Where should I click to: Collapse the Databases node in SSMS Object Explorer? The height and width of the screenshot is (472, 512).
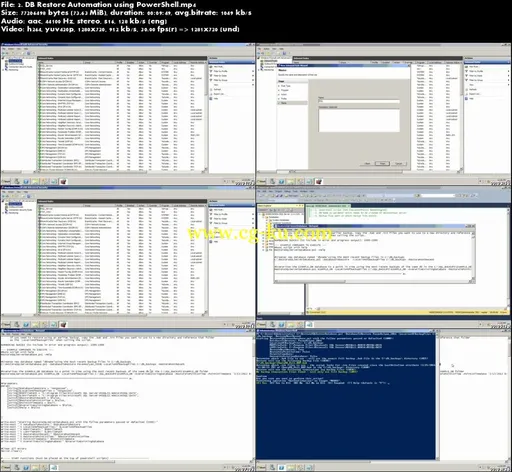[x=263, y=217]
